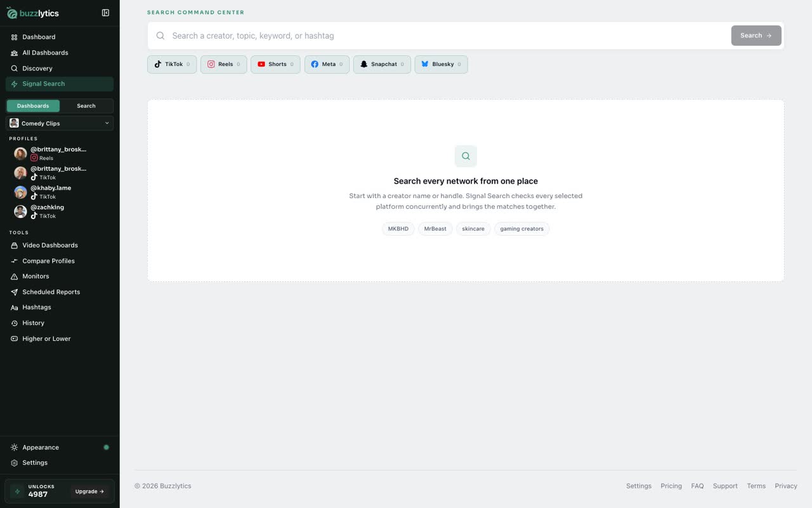812x508 pixels.
Task: Switch to sidebar Search tab
Action: pos(86,106)
